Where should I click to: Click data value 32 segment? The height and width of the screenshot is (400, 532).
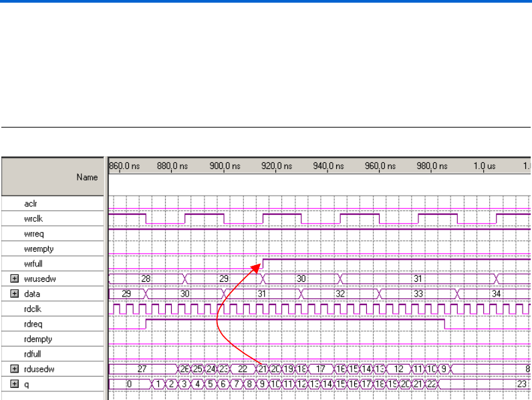coord(340,294)
